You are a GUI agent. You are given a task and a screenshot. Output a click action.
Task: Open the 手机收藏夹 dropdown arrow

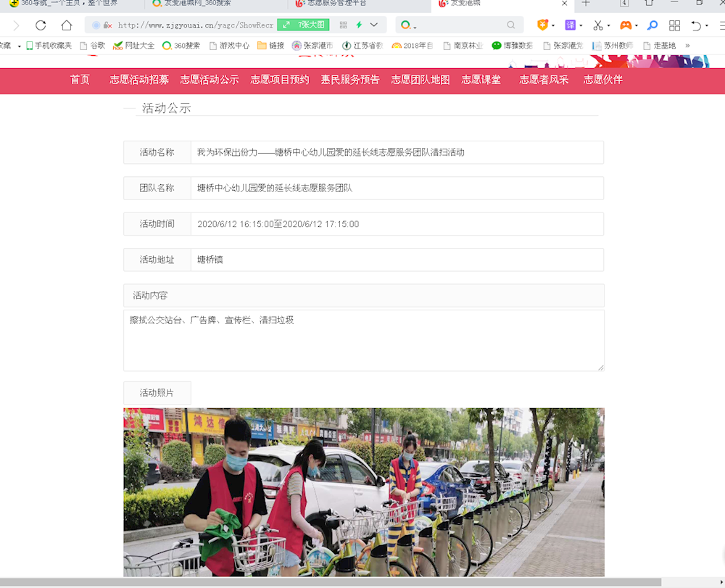(18, 45)
